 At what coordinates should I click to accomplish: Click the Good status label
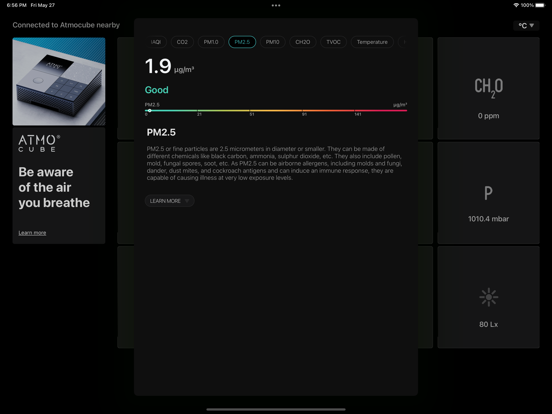(x=157, y=90)
